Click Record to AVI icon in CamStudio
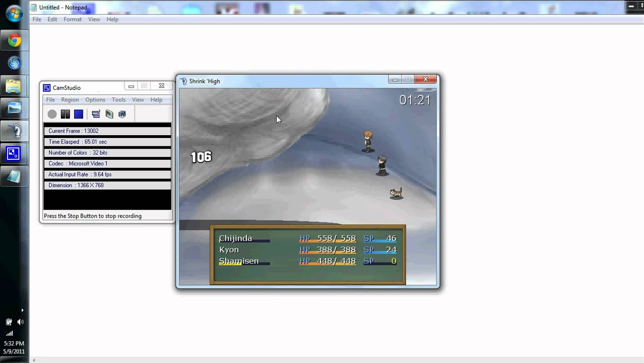 coord(109,114)
